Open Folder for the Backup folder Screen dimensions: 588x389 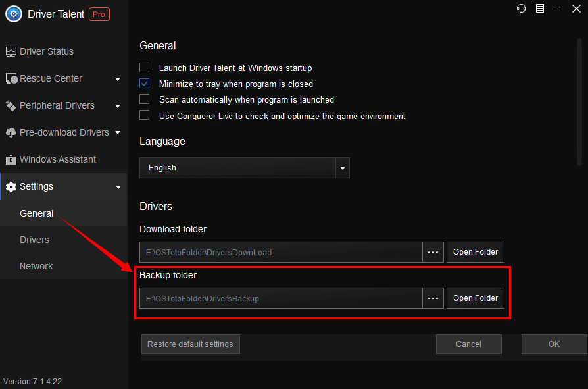[x=476, y=298]
